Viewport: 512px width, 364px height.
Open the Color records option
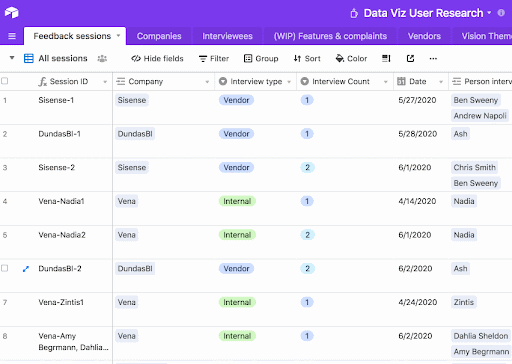tap(351, 59)
